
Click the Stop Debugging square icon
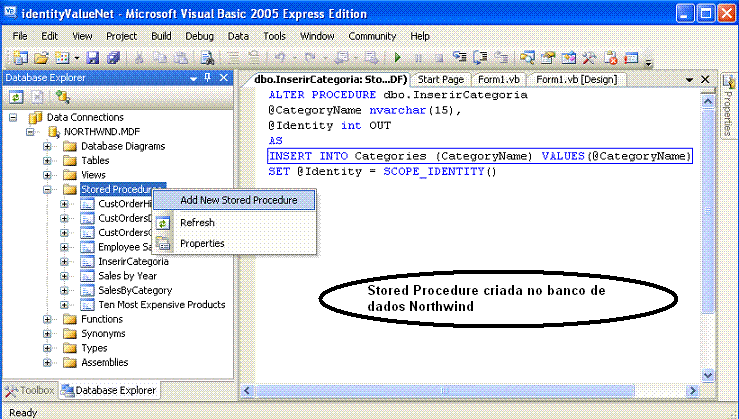click(x=439, y=58)
